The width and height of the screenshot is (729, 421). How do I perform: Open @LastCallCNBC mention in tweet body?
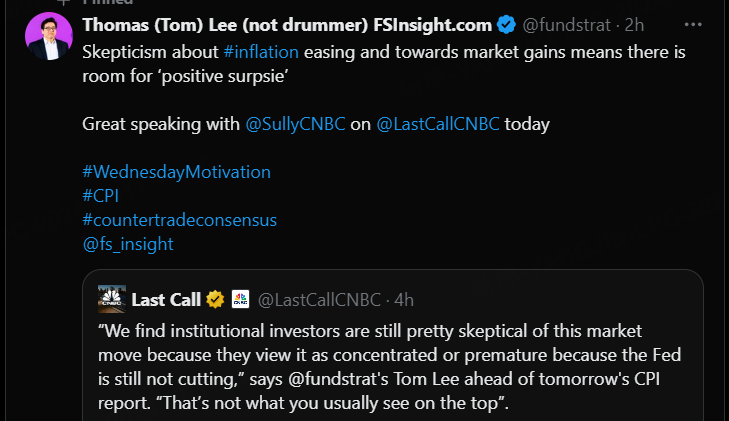(x=440, y=124)
